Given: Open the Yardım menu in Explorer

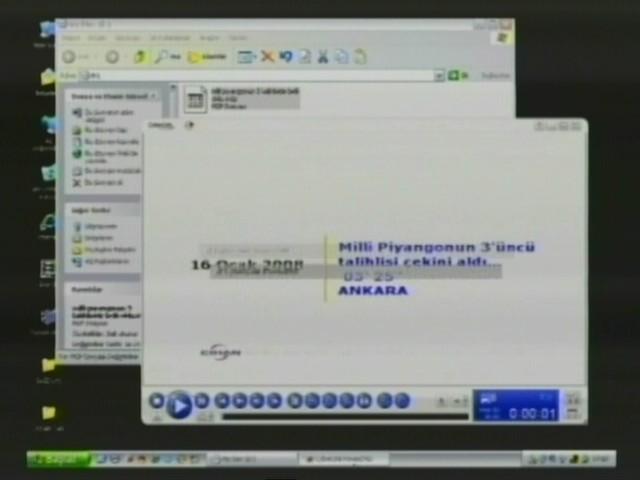Looking at the screenshot, I should pyautogui.click(x=238, y=38).
